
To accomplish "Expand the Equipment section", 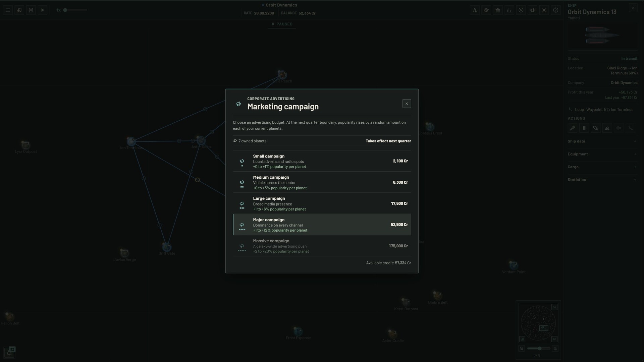I will click(602, 154).
